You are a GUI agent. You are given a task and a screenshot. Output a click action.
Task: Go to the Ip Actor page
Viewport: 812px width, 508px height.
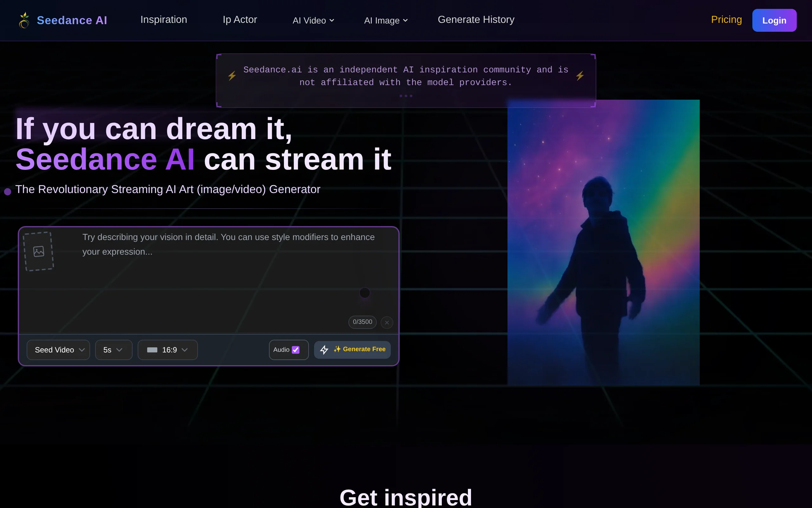(240, 20)
